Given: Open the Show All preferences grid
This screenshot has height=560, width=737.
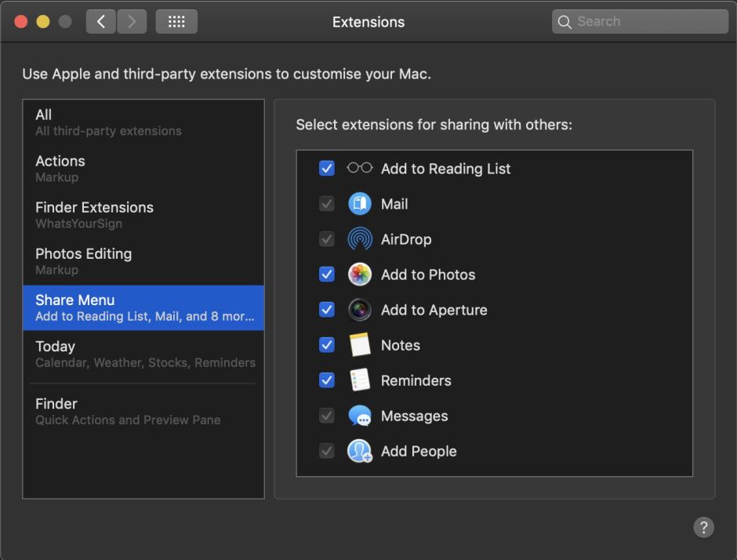Looking at the screenshot, I should (x=176, y=21).
